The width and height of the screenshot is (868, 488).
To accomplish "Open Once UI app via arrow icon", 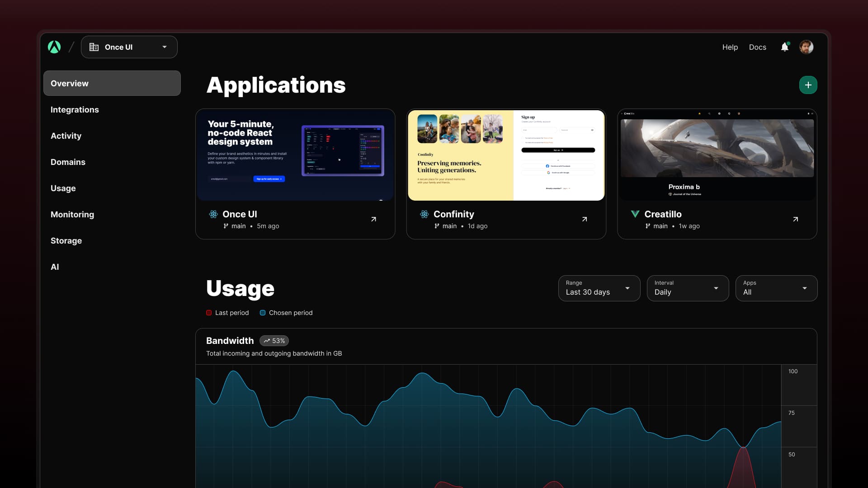I will click(373, 219).
